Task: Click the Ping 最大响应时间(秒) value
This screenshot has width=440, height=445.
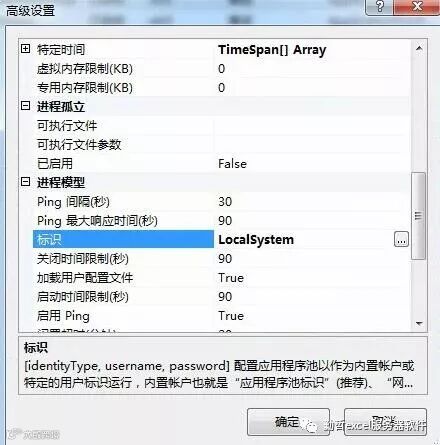Action: coord(225,221)
